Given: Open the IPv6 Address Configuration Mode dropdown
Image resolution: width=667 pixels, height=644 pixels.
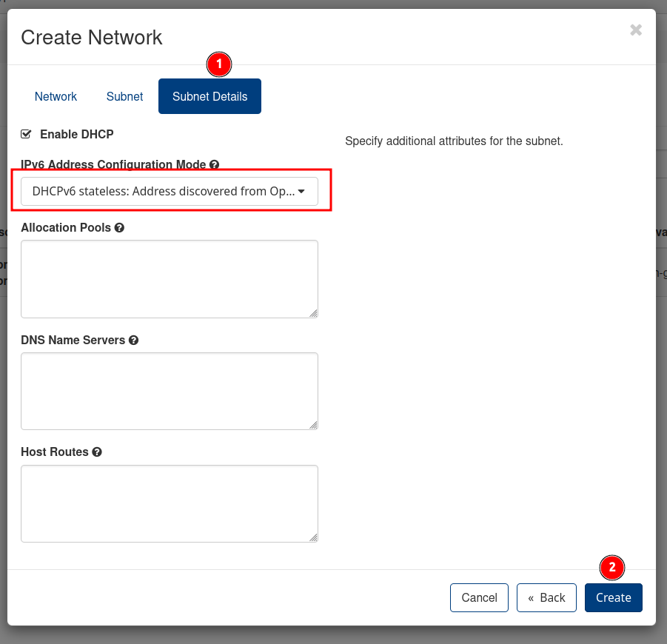Looking at the screenshot, I should point(169,191).
